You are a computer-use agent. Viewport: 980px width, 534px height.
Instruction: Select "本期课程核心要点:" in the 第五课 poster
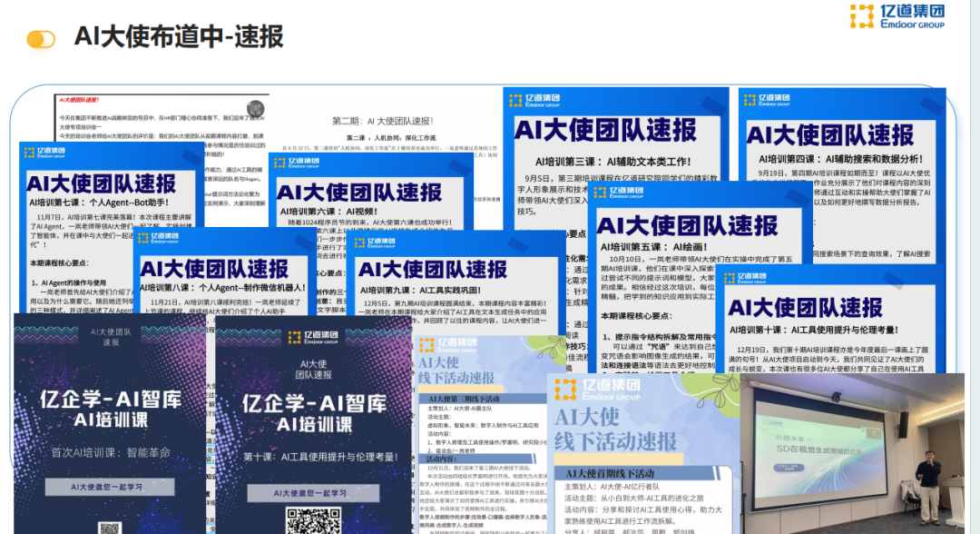(x=635, y=316)
